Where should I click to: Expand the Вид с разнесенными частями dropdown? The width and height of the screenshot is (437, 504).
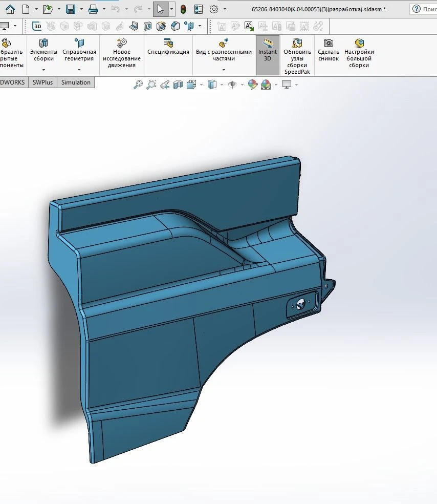pos(224,70)
